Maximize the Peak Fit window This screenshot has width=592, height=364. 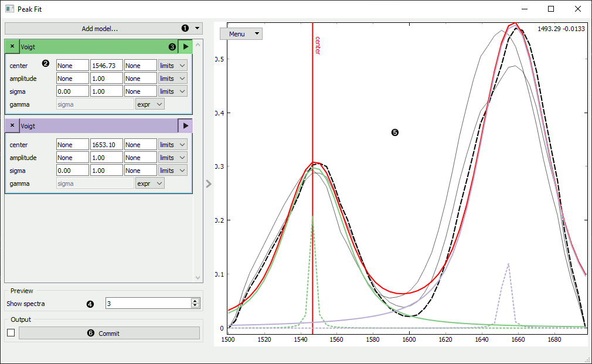(551, 9)
